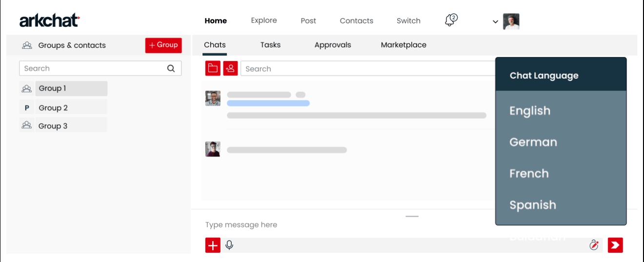The image size is (644, 262).
Task: Click the P icon beside Group 2
Action: tap(27, 108)
